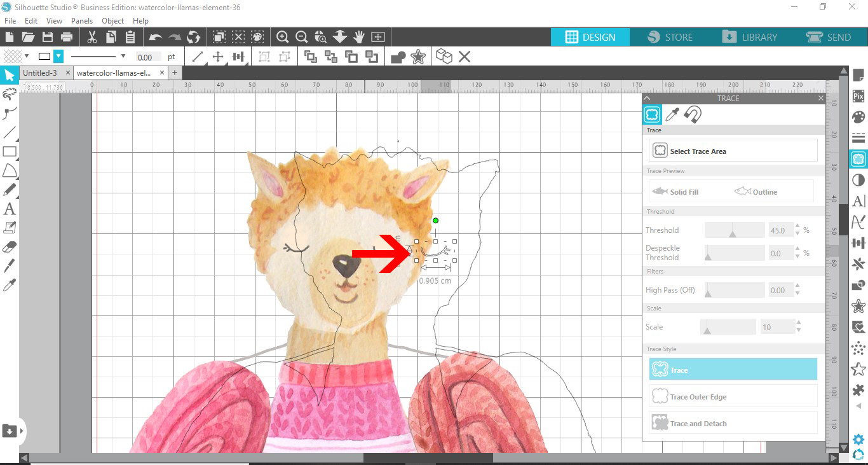Choose Trace and Detach style

pos(733,423)
